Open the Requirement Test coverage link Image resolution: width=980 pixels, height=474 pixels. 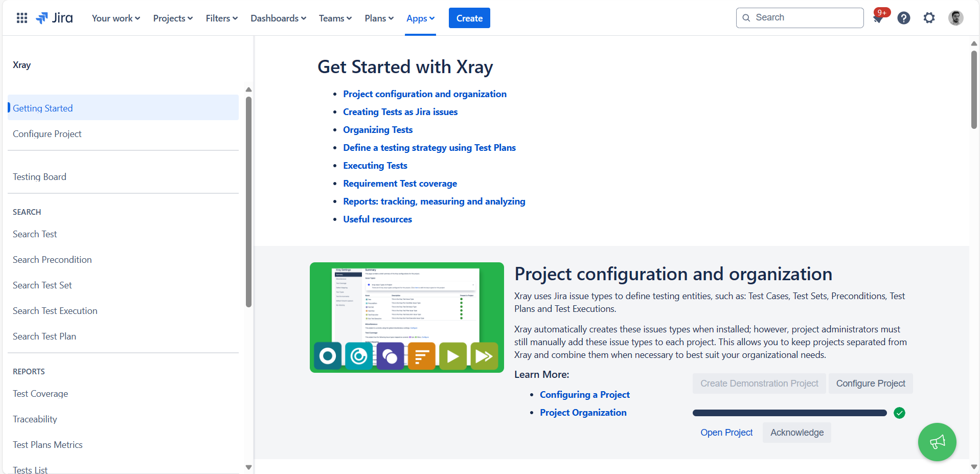click(x=400, y=184)
